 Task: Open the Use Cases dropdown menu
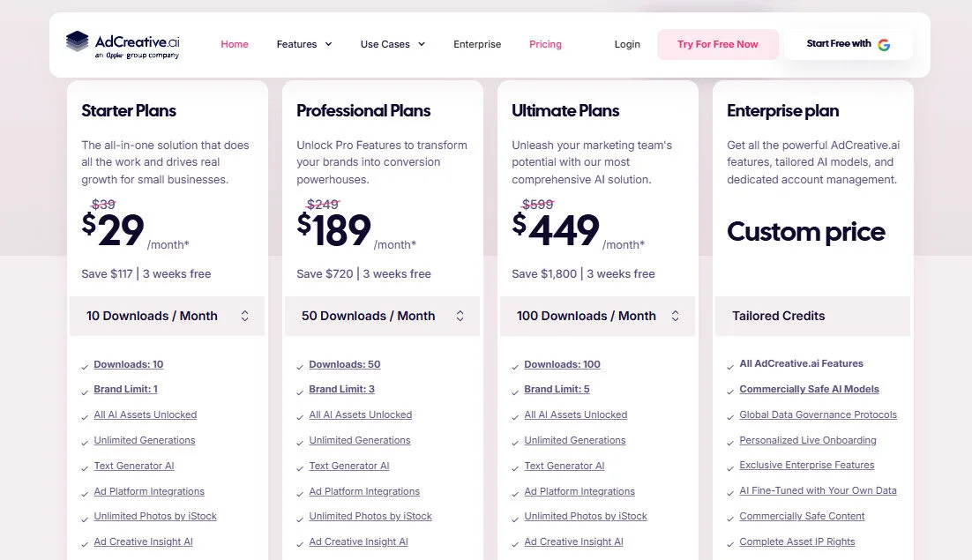pos(392,44)
